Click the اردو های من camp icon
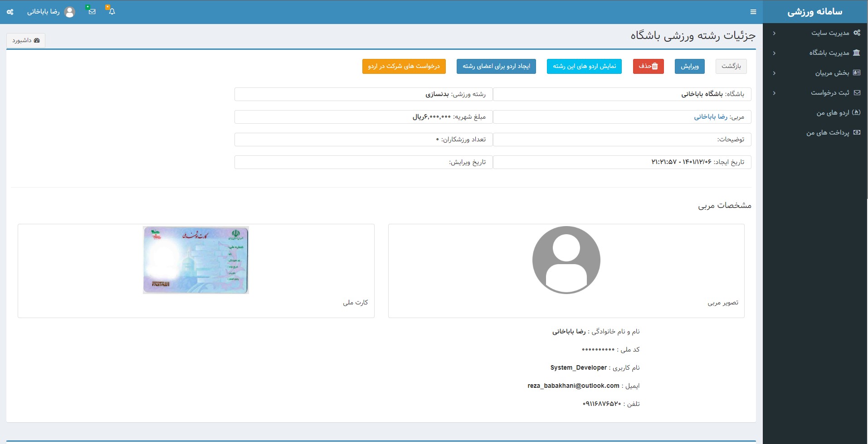This screenshot has height=444, width=868. coord(856,112)
